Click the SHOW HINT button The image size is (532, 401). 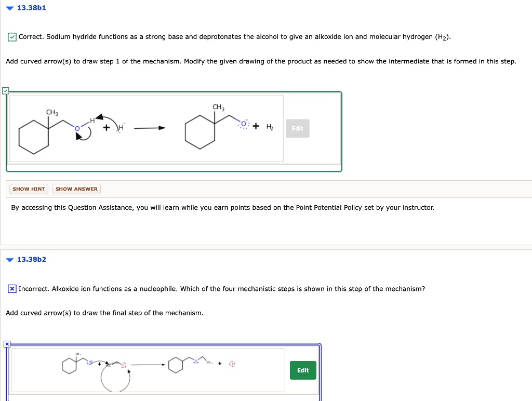[29, 189]
